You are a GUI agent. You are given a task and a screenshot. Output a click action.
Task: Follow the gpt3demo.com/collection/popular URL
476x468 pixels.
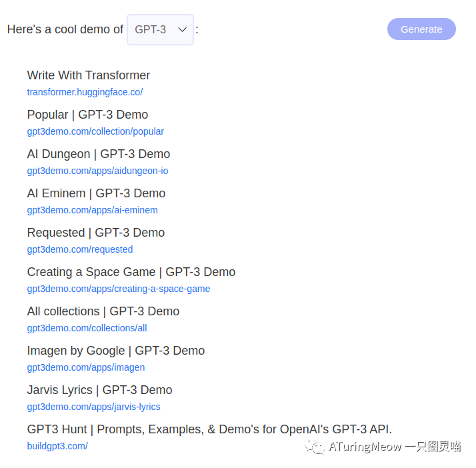pyautogui.click(x=95, y=131)
